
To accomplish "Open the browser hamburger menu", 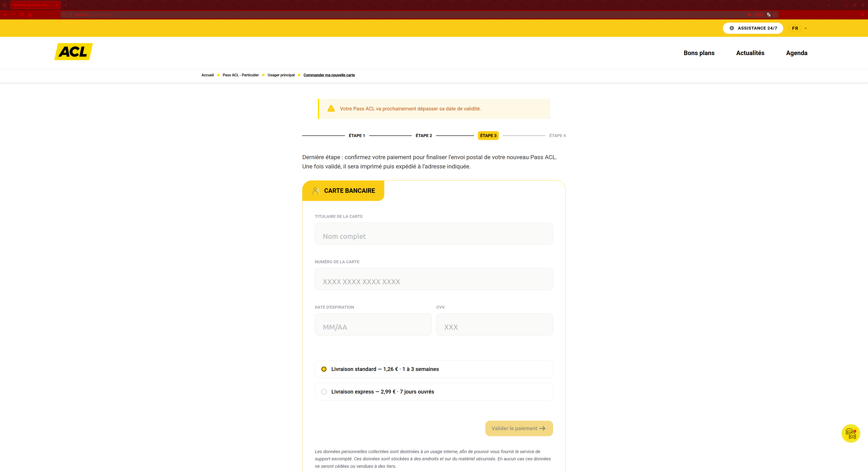I will point(862,15).
